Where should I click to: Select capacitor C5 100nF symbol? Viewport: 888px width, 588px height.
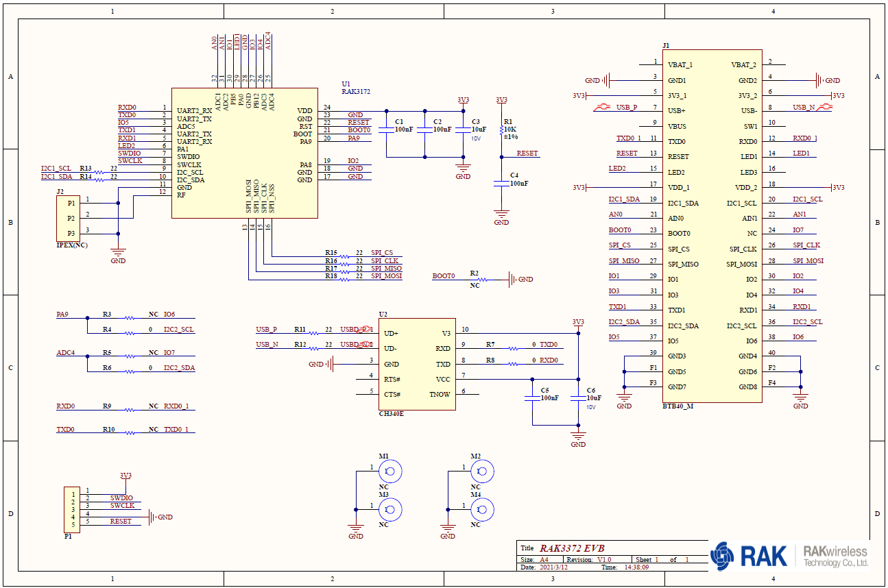[532, 398]
